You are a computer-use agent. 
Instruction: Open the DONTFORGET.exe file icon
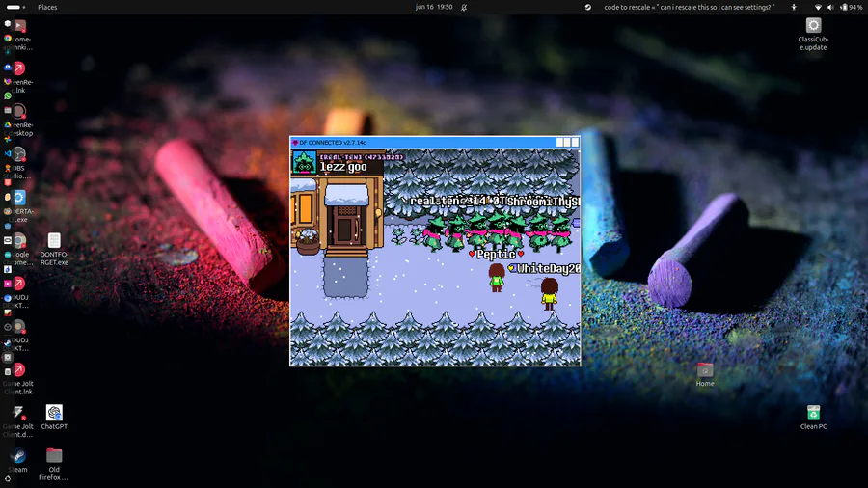coord(54,249)
